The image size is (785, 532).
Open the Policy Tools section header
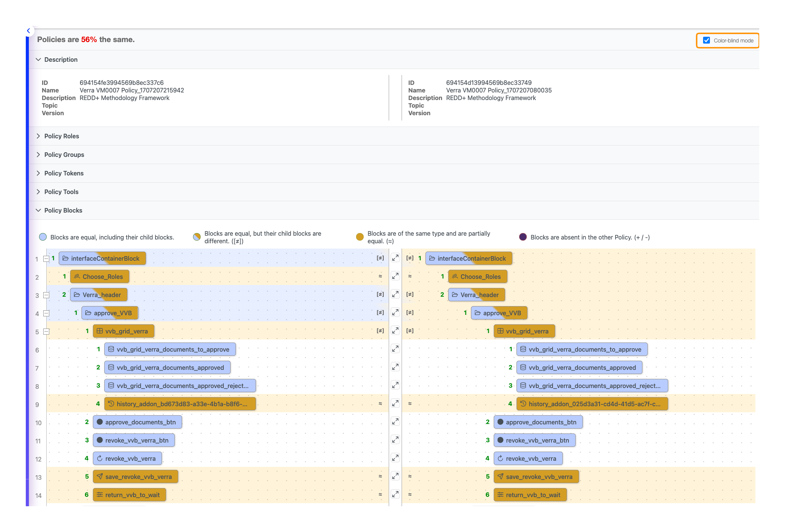pos(61,192)
